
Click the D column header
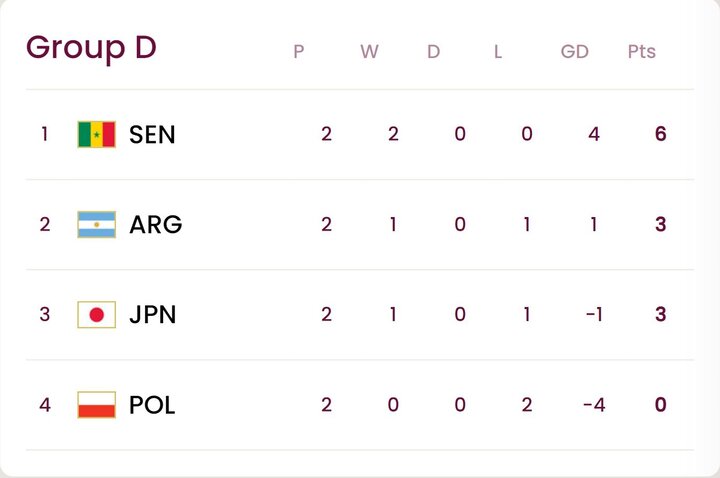point(433,51)
